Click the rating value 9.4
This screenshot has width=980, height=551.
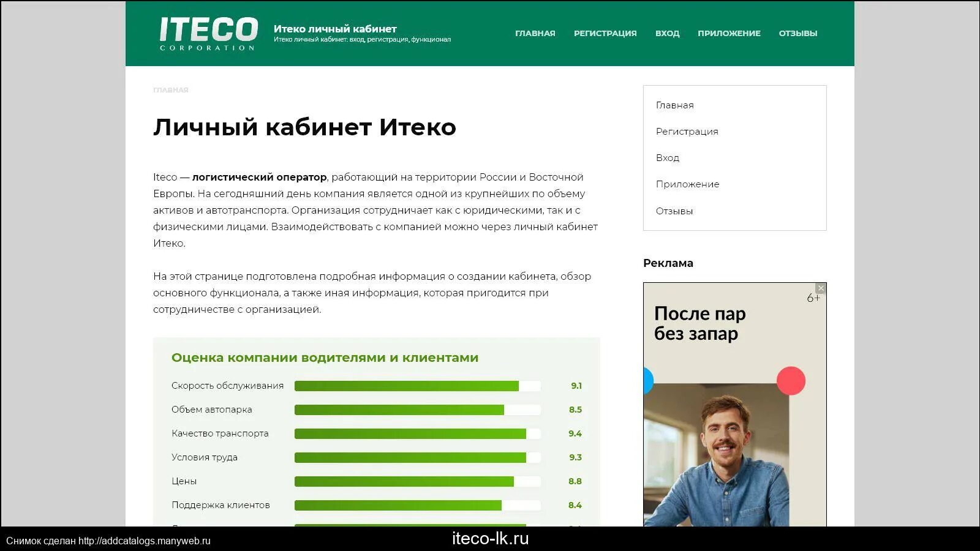click(575, 433)
